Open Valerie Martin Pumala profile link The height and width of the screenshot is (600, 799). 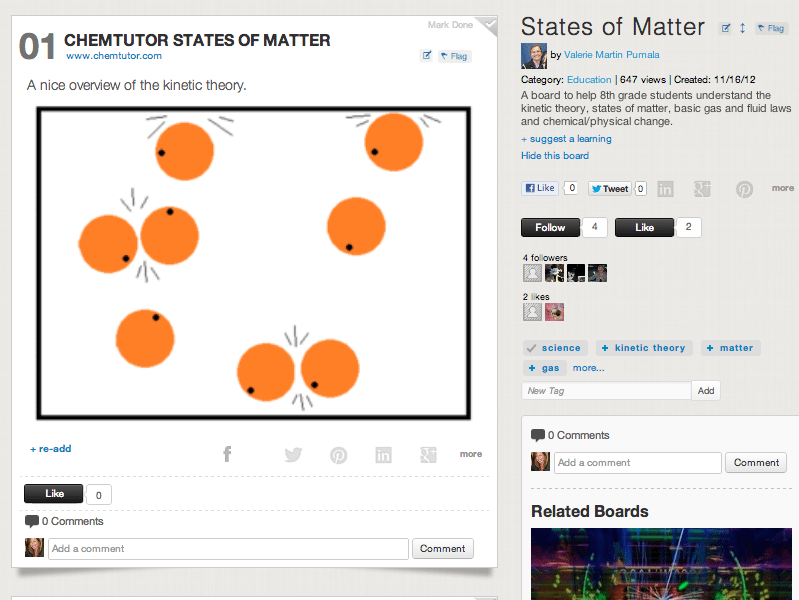click(611, 55)
